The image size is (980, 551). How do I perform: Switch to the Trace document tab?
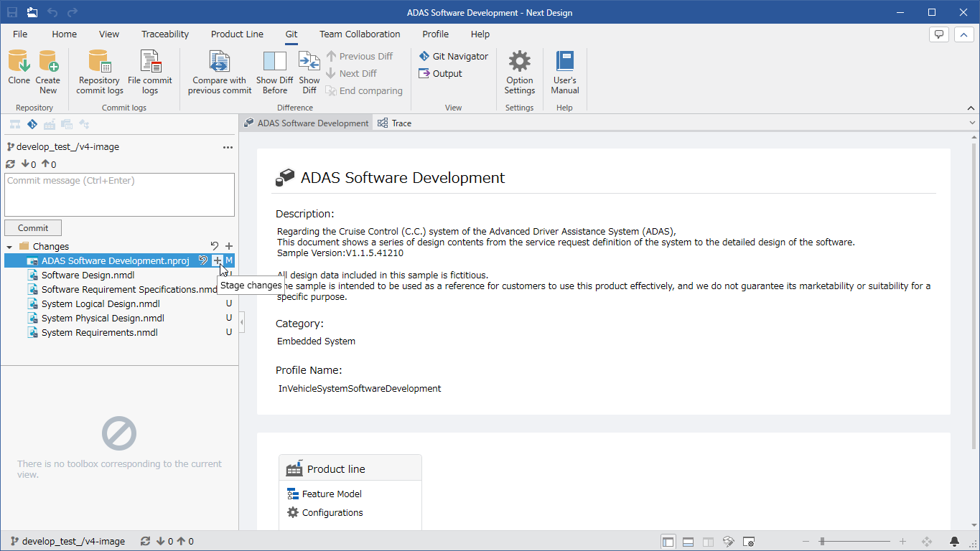[x=395, y=123]
